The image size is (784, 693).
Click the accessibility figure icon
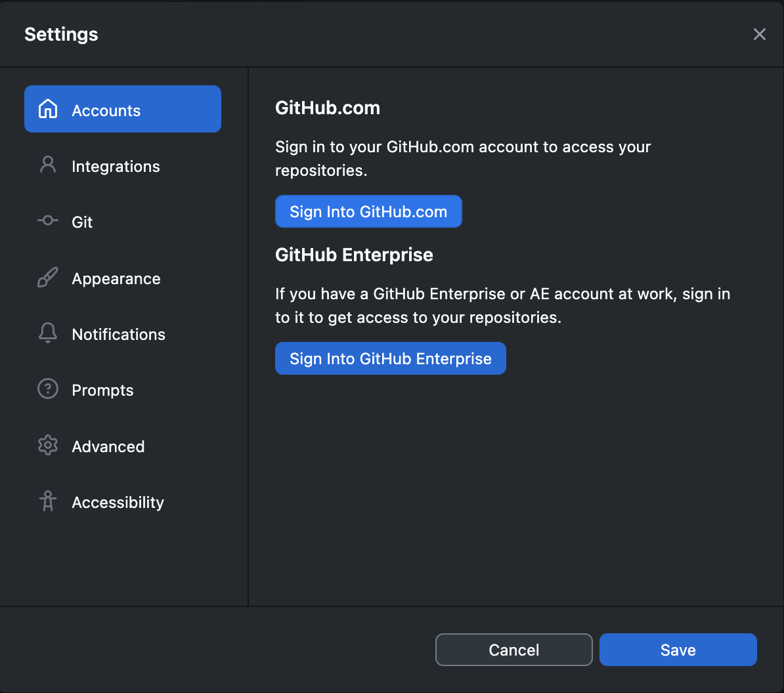[x=48, y=501]
